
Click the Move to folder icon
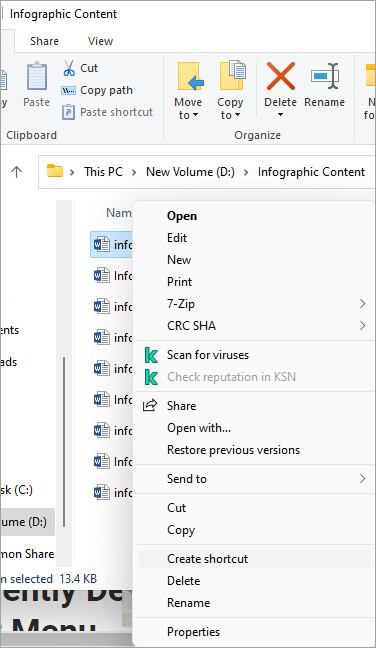[x=190, y=76]
